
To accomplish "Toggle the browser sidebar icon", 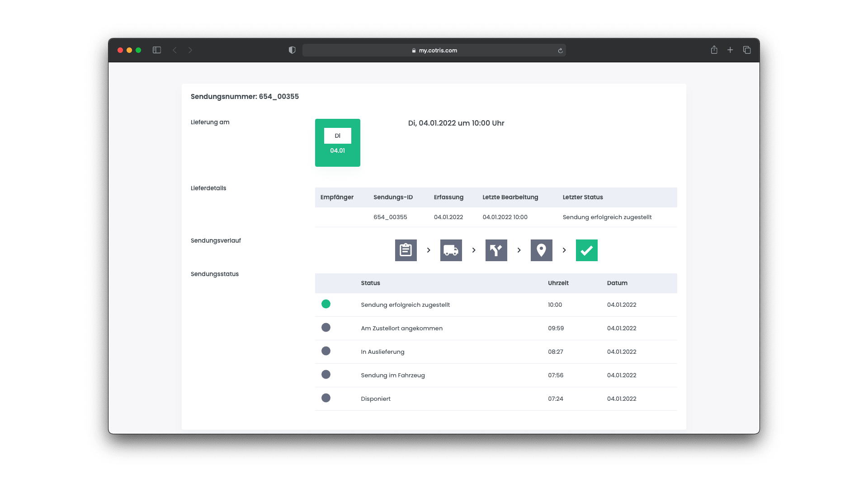I will tap(157, 50).
